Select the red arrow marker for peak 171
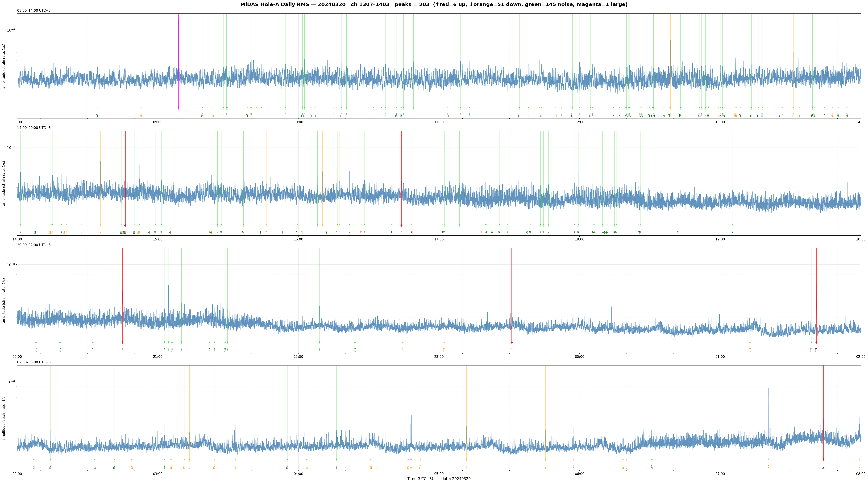Viewport: 868px width, 483px height. (512, 342)
